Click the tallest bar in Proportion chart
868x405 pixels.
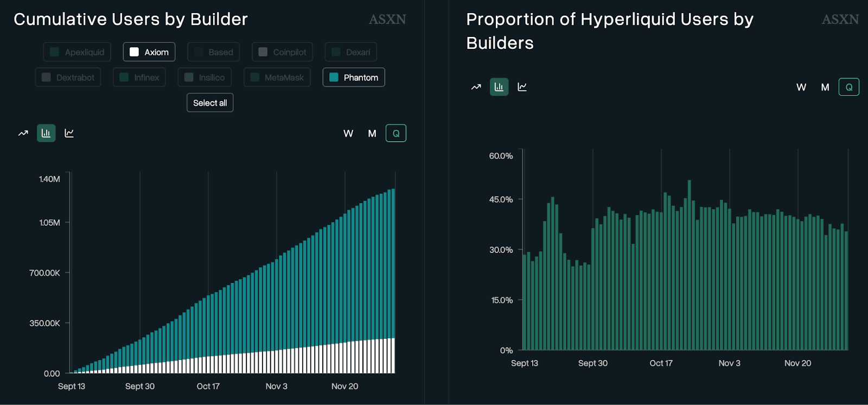click(x=690, y=266)
